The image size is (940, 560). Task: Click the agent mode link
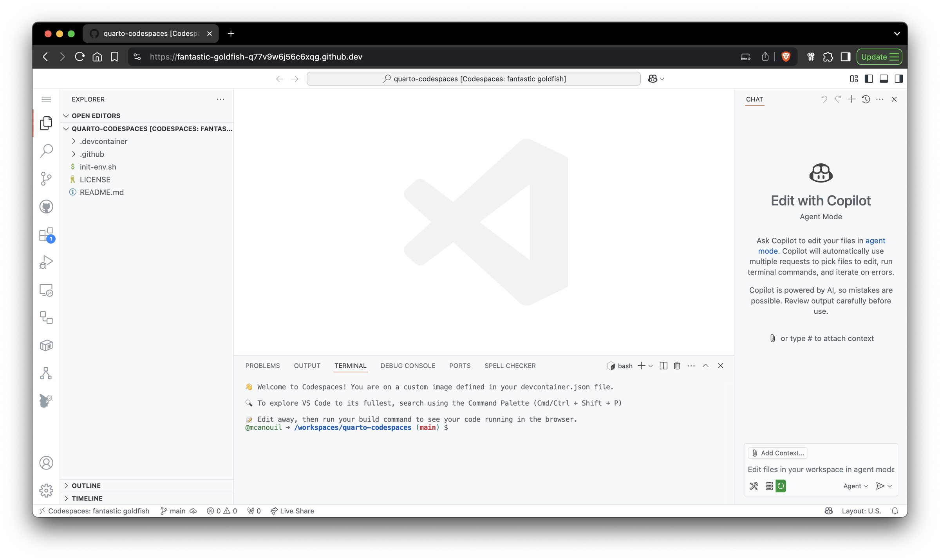(875, 240)
